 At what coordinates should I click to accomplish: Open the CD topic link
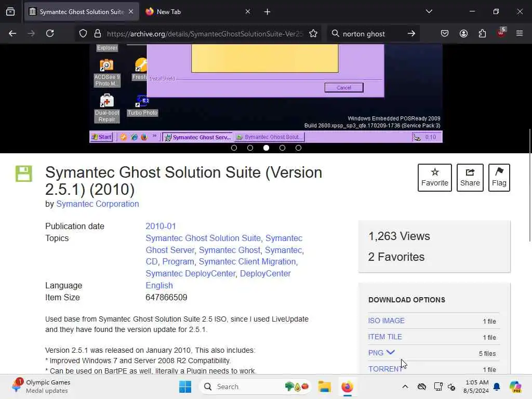(x=151, y=262)
